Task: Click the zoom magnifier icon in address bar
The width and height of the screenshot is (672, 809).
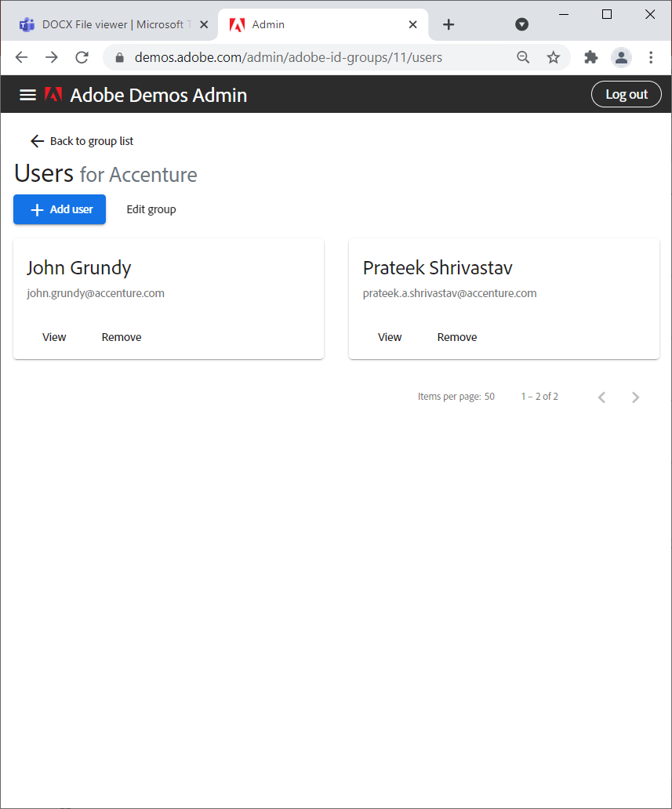Action: click(523, 57)
